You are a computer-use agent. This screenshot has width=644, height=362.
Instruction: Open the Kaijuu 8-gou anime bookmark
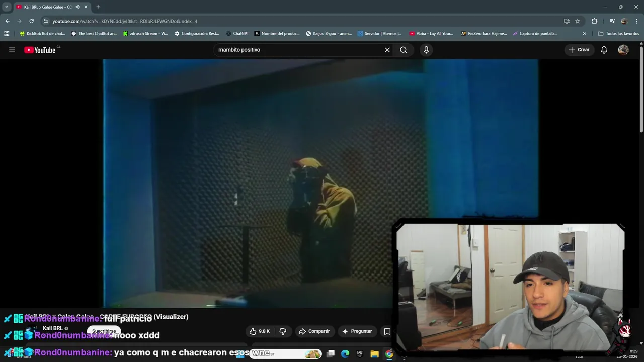(329, 34)
